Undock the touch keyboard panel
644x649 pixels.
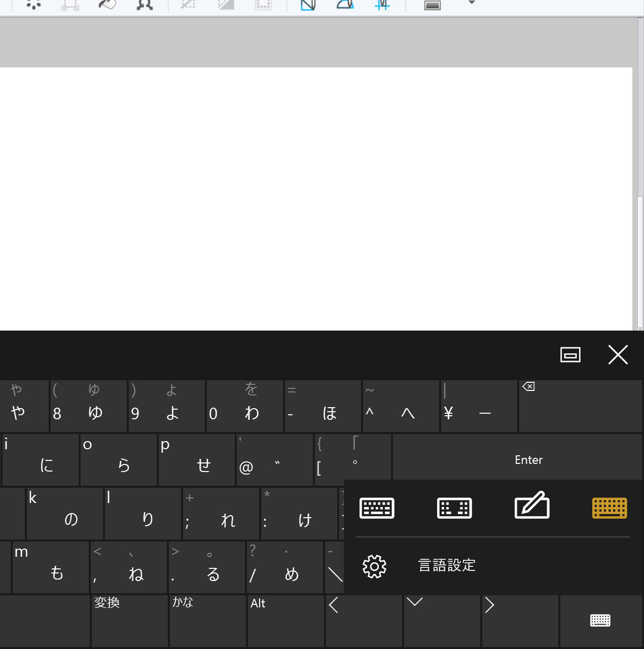pos(570,354)
